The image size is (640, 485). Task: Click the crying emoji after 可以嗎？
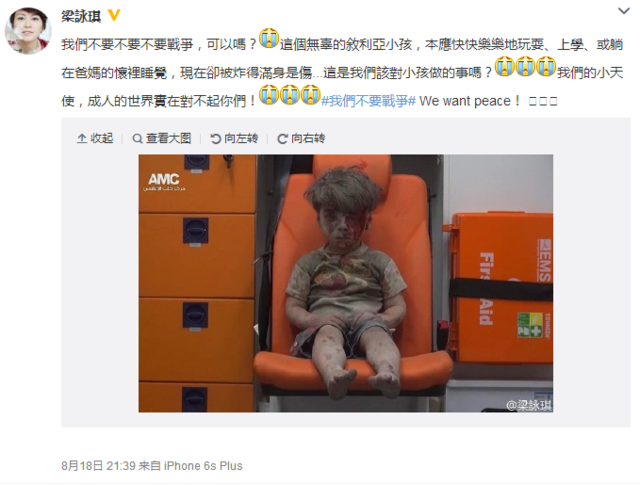(x=269, y=39)
